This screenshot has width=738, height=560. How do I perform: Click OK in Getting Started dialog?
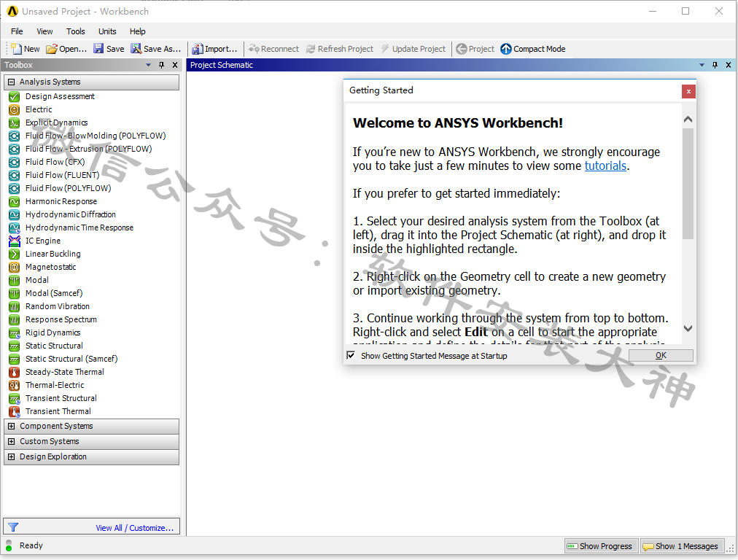661,355
